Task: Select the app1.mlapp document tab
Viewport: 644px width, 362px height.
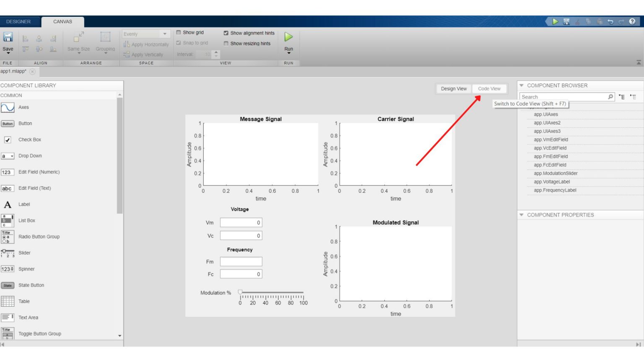Action: tap(14, 72)
